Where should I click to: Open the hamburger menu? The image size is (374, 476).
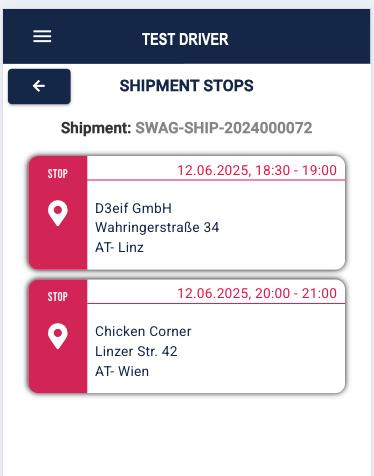[x=42, y=36]
